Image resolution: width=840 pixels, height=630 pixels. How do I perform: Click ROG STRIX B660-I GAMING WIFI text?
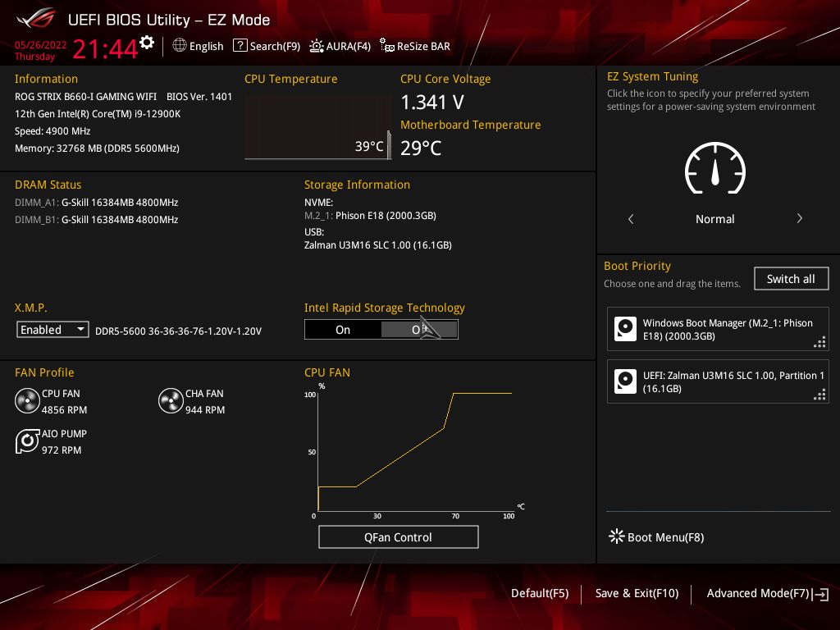[x=85, y=97]
